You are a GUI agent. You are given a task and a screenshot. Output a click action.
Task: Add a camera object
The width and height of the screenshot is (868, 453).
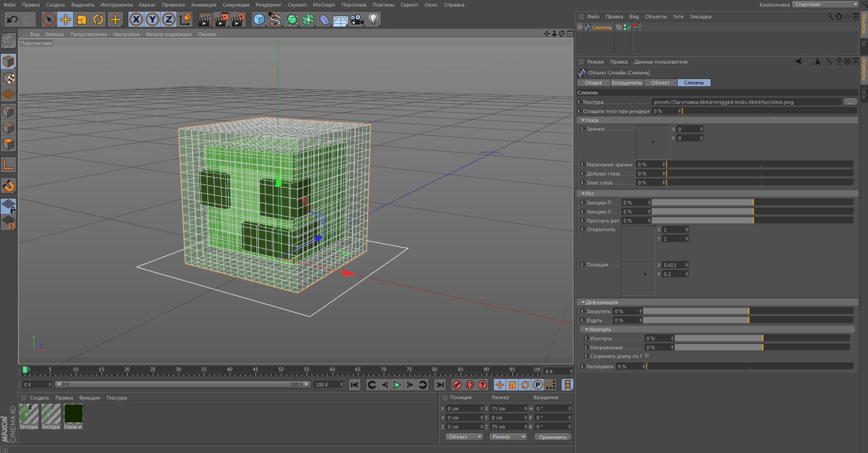(357, 19)
